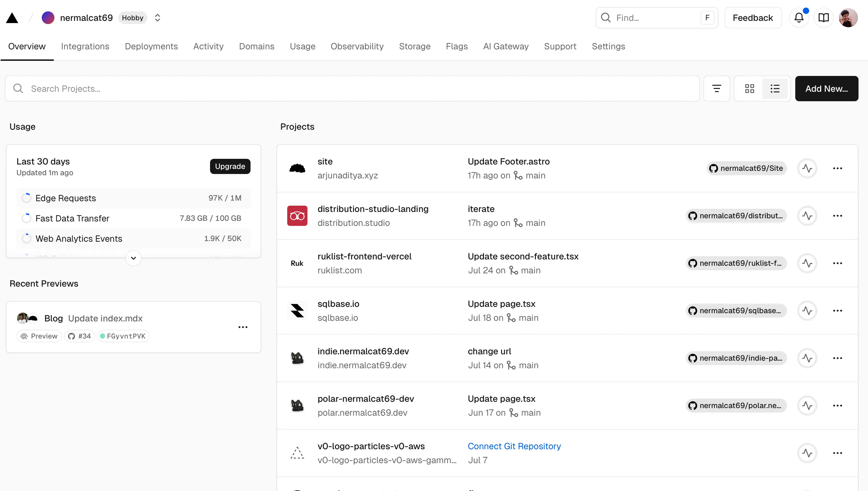Click the Vercel triangle logo
The width and height of the screenshot is (868, 491).
coord(12,17)
